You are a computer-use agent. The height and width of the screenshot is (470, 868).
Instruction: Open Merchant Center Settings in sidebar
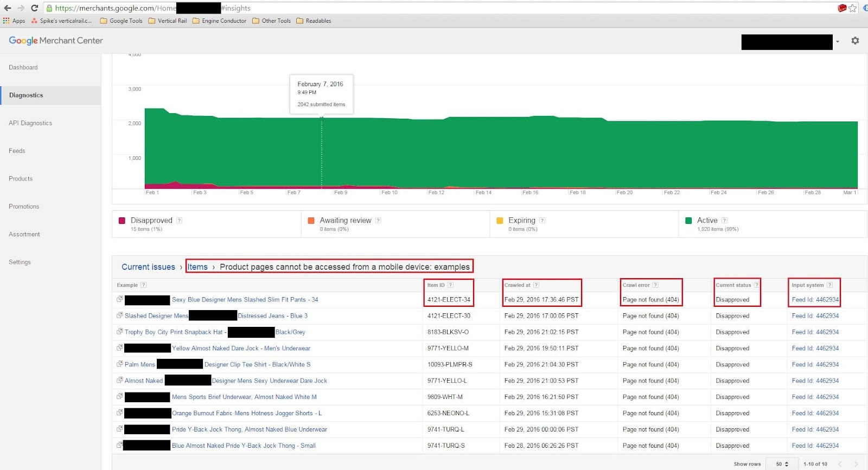tap(20, 262)
